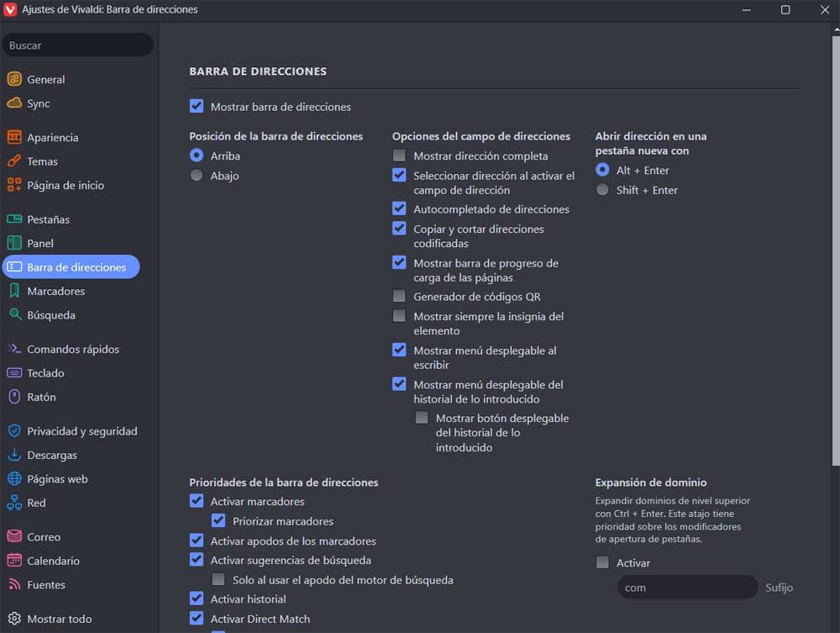Toggle Mostrar barra de progreso de carga
Screen dimensions: 840x633
point(399,262)
